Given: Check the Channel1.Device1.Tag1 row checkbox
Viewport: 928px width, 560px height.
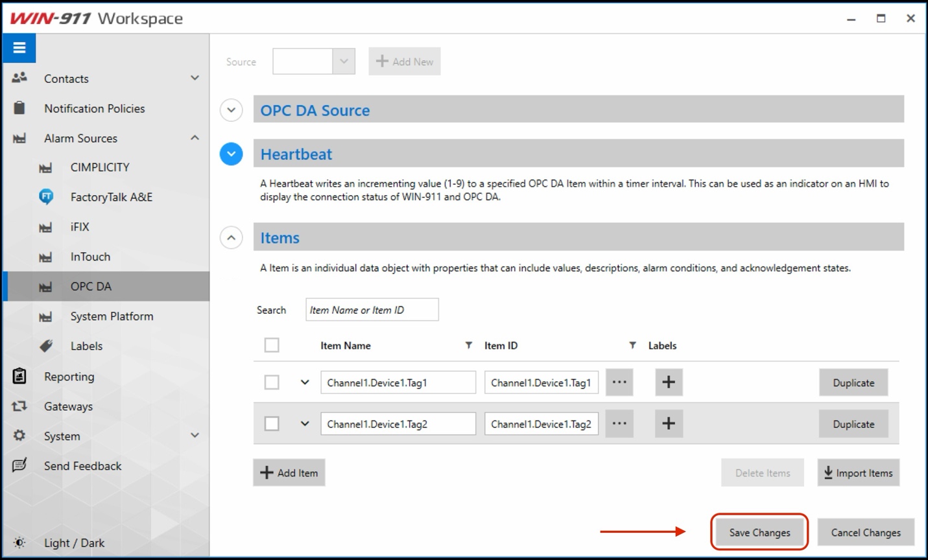Looking at the screenshot, I should click(x=272, y=382).
